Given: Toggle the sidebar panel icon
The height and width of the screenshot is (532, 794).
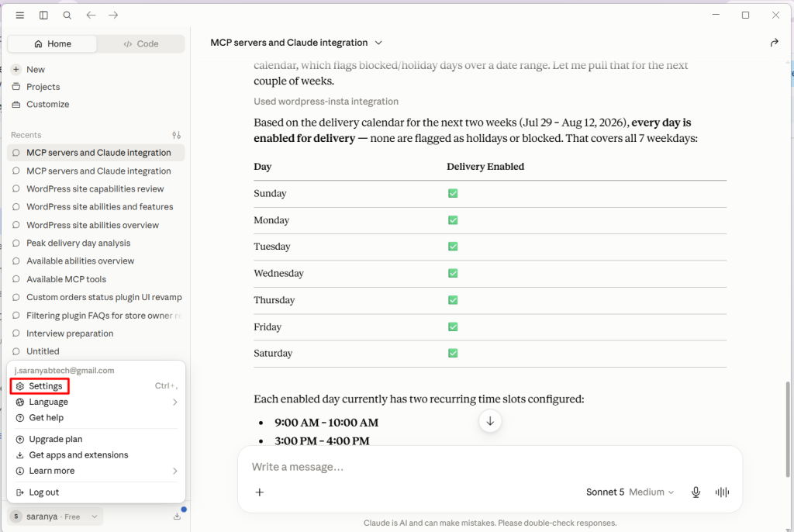Looking at the screenshot, I should 43,16.
